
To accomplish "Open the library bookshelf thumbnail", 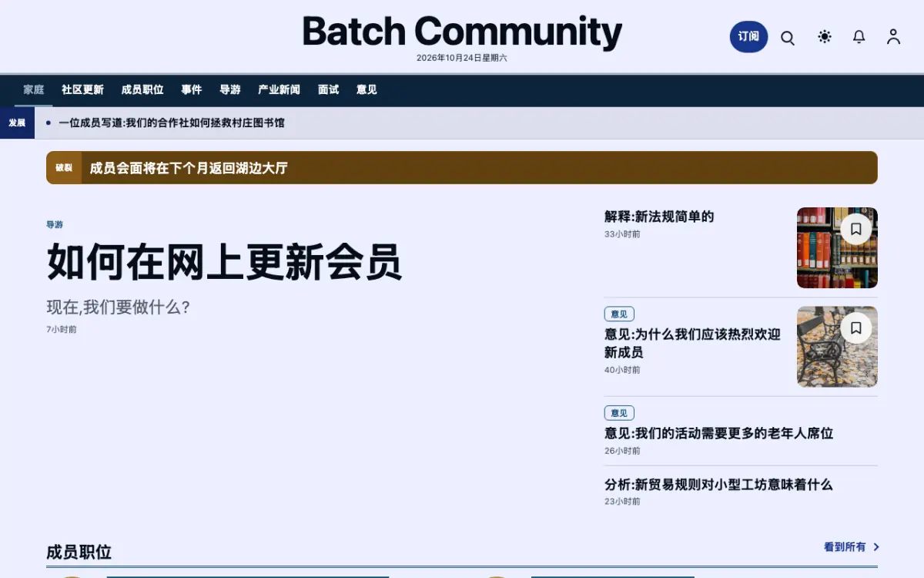I will point(837,247).
